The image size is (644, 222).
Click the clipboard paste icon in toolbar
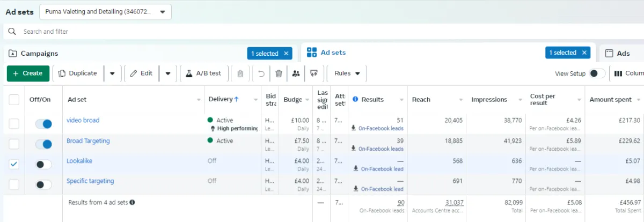pos(240,73)
